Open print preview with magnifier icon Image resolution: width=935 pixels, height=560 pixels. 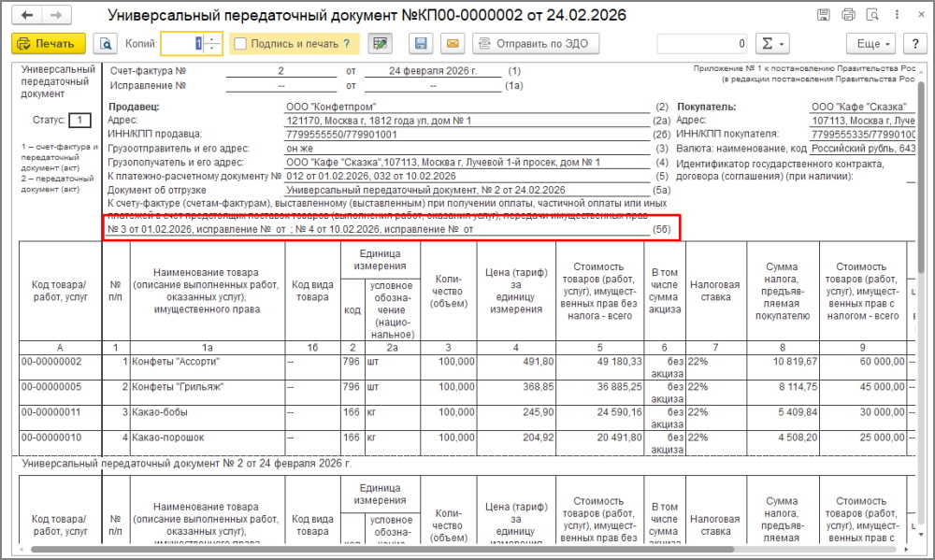tap(106, 44)
